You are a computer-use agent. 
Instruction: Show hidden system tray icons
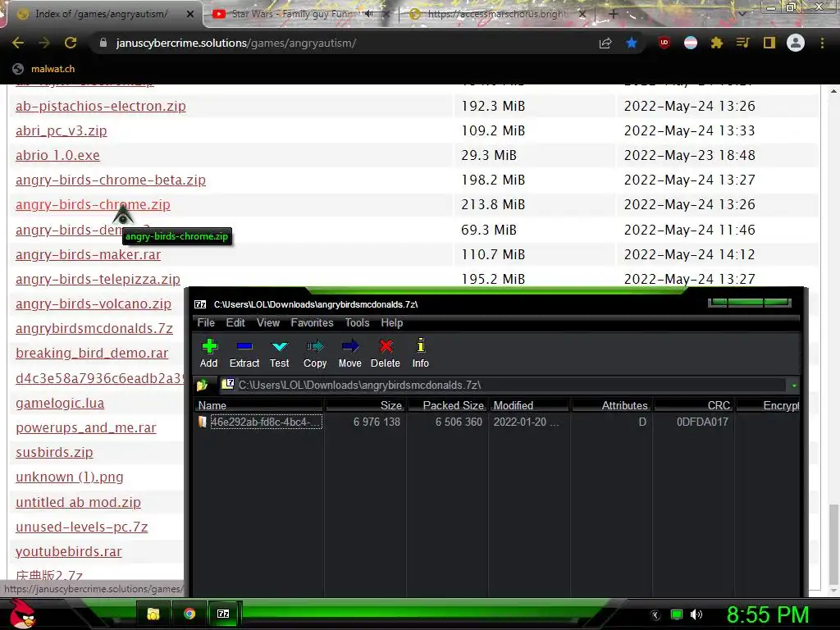pos(655,615)
